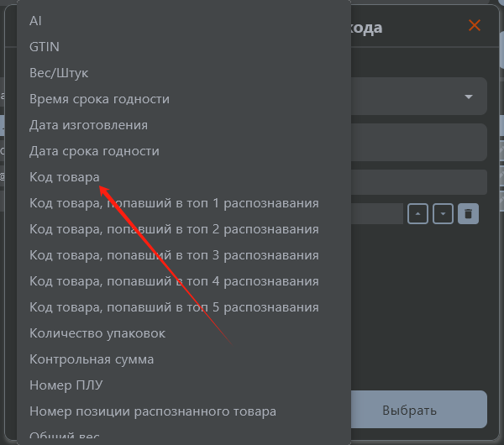Select the plain Код товара item
Viewport: 504px width, 445px height.
(65, 177)
